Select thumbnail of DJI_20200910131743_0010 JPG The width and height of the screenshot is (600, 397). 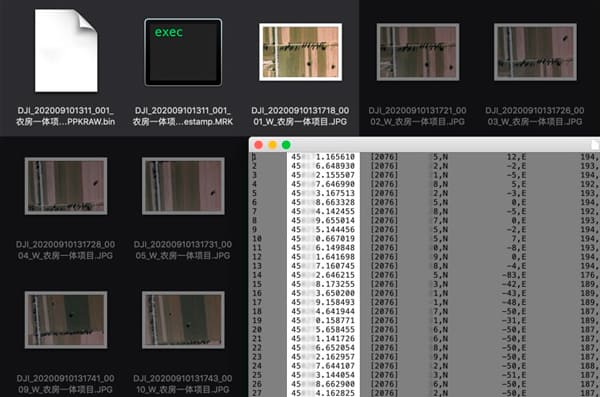[x=183, y=320]
